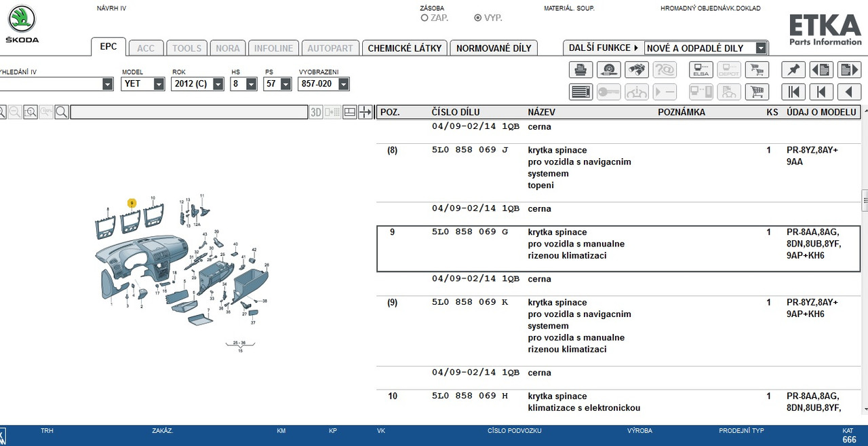The height and width of the screenshot is (446, 868).
Task: Expand the NOVÉ A ODPADLÉ DILY dropdown
Action: [761, 48]
